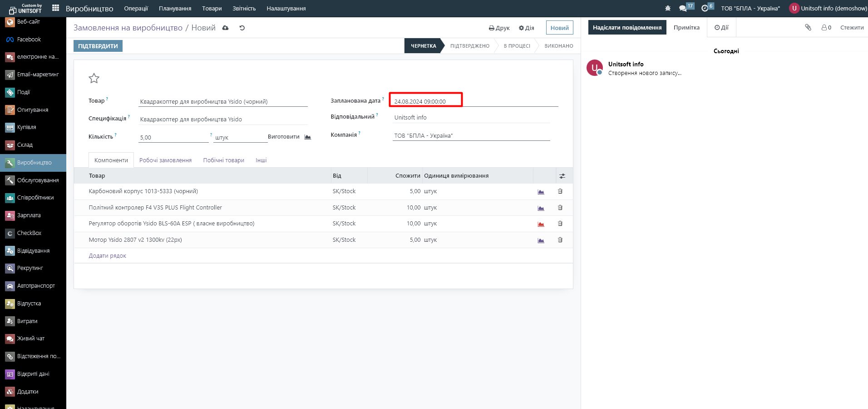Click the paperclip attachments icon

pos(808,27)
